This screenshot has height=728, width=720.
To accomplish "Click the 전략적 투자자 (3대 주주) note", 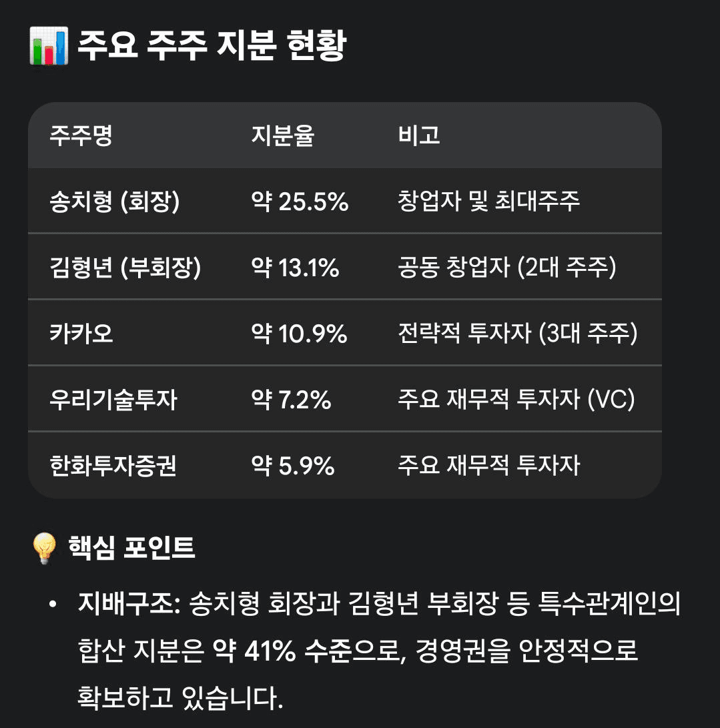I will point(517,333).
